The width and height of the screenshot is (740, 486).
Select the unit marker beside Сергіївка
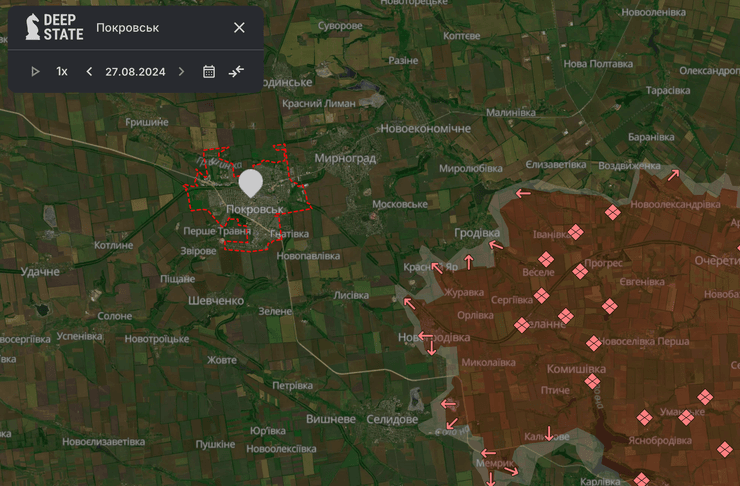pyautogui.click(x=541, y=296)
